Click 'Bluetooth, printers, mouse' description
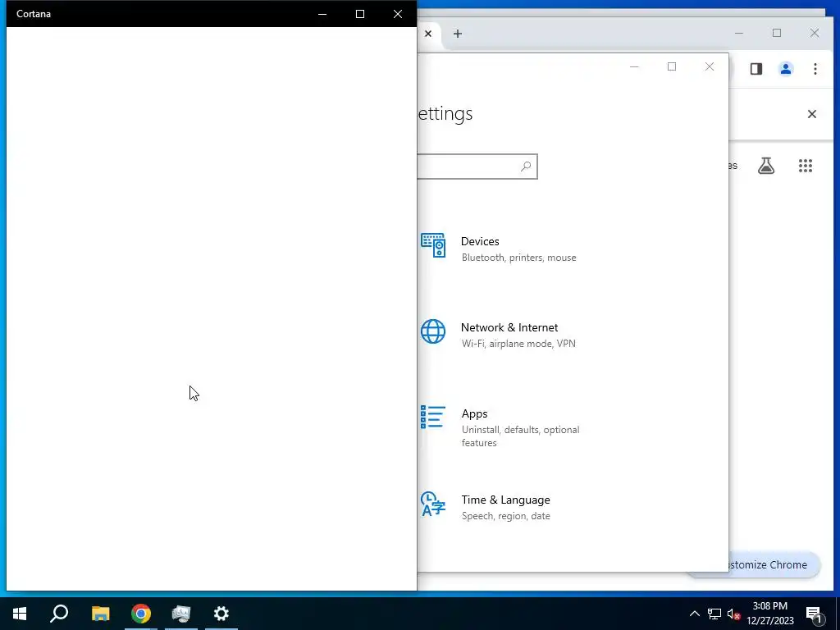This screenshot has height=630, width=840. (x=519, y=258)
